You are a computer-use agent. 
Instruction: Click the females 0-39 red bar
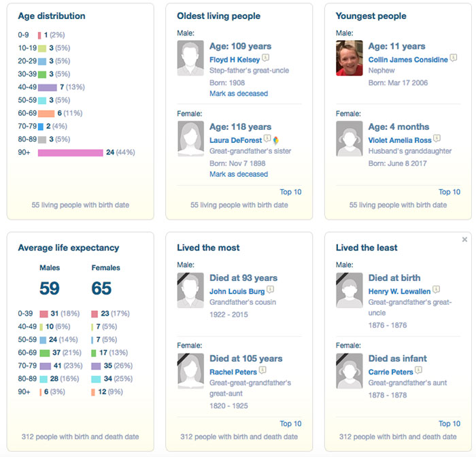(95, 314)
